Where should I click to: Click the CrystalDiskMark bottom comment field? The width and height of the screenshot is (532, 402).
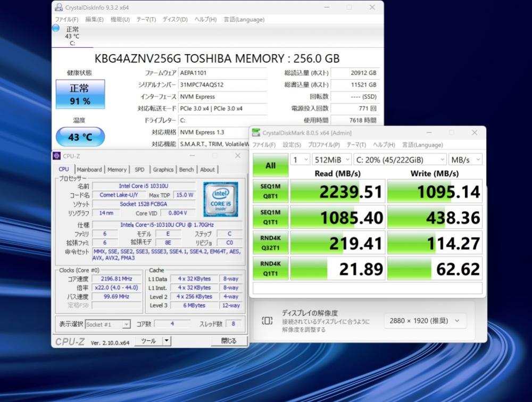point(368,288)
